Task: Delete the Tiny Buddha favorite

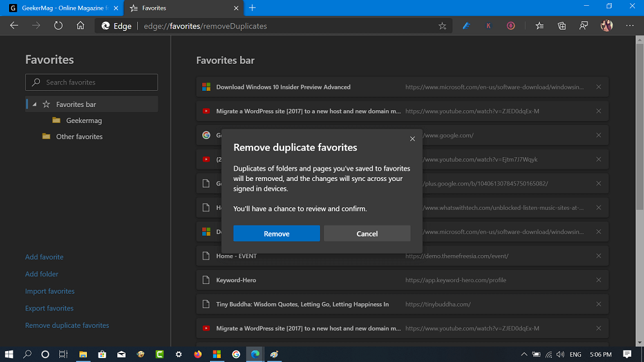Action: [598, 304]
